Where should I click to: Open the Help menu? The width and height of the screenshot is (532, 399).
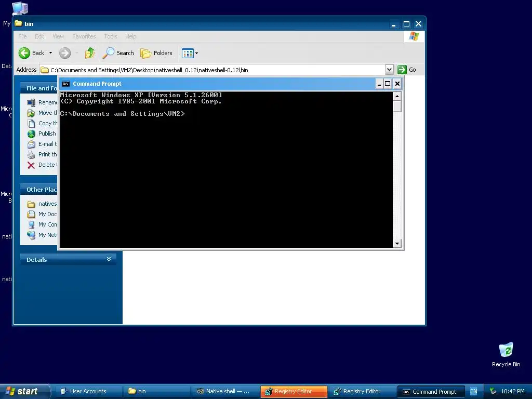pyautogui.click(x=130, y=36)
